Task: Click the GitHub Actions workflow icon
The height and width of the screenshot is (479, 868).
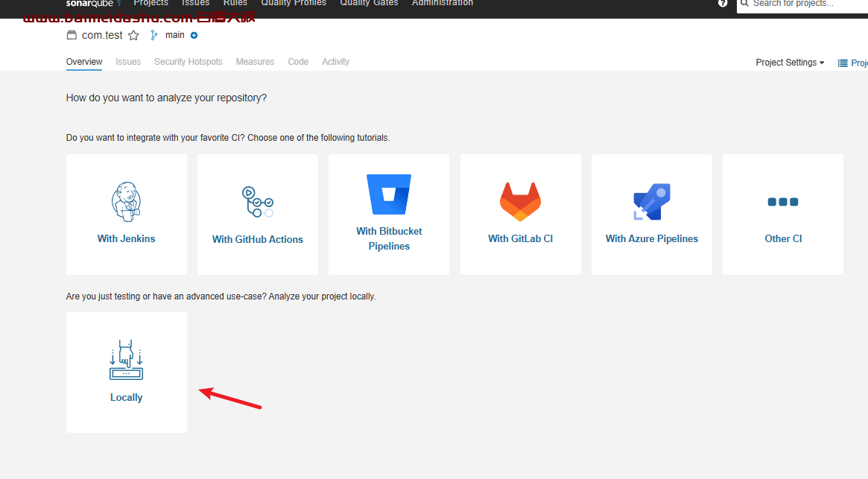Action: [x=257, y=202]
